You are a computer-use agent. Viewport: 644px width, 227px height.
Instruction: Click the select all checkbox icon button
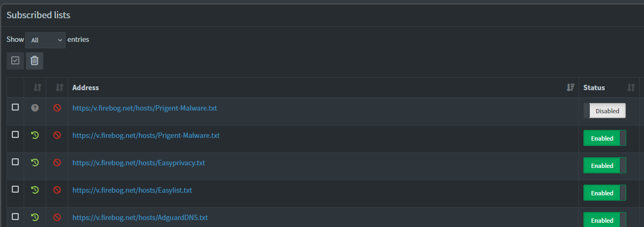coord(15,61)
